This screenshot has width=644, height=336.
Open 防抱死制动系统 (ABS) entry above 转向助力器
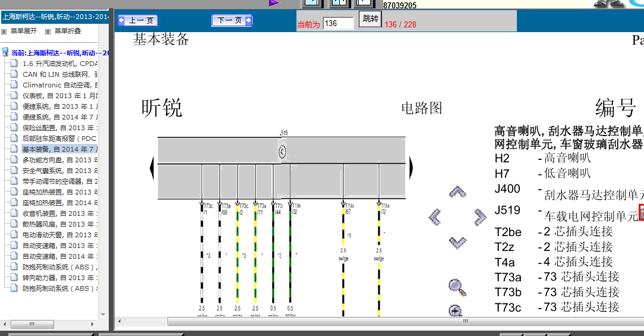click(x=60, y=266)
